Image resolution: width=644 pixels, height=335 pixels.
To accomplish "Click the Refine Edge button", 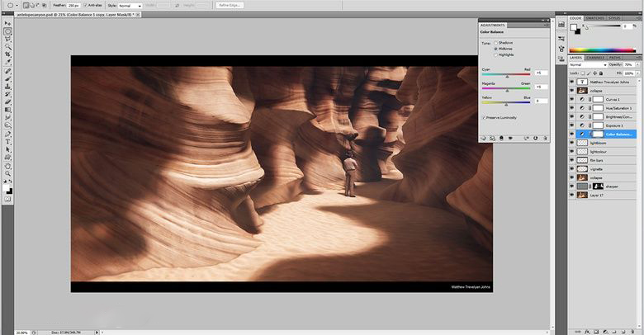I will (x=230, y=5).
